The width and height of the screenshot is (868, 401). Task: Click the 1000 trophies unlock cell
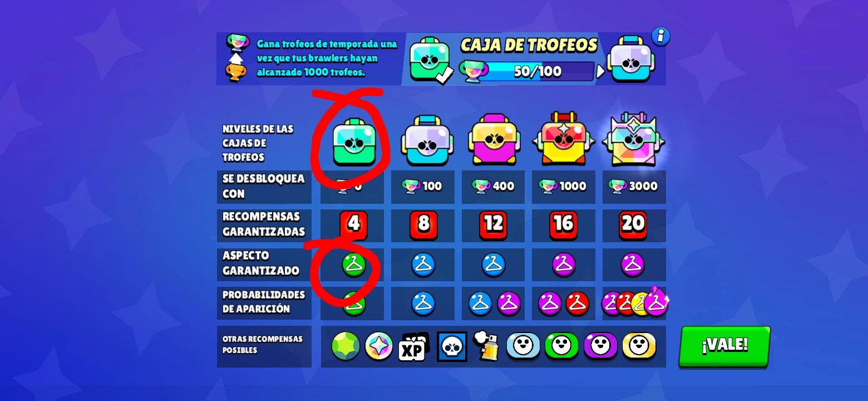[x=564, y=187]
